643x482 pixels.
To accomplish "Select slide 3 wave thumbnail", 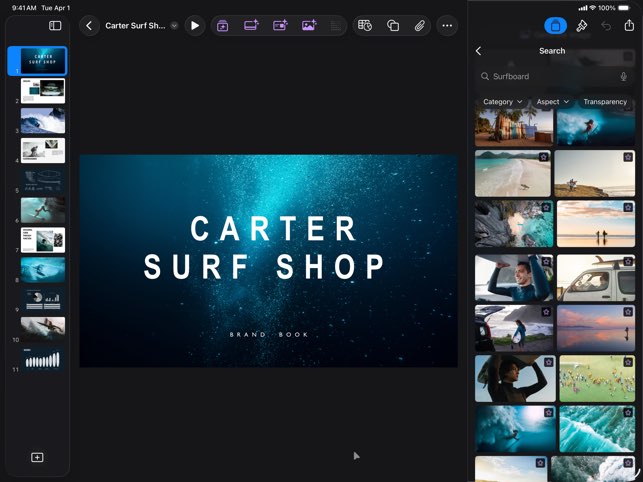I will click(43, 121).
